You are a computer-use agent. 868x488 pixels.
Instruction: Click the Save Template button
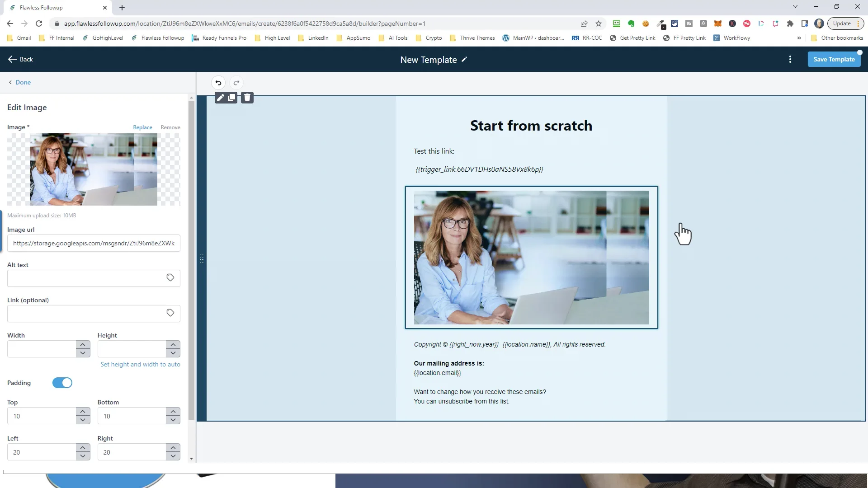click(834, 59)
